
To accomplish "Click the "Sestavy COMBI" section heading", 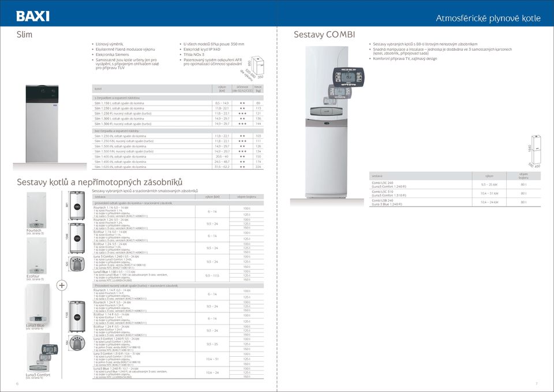I will click(324, 35).
